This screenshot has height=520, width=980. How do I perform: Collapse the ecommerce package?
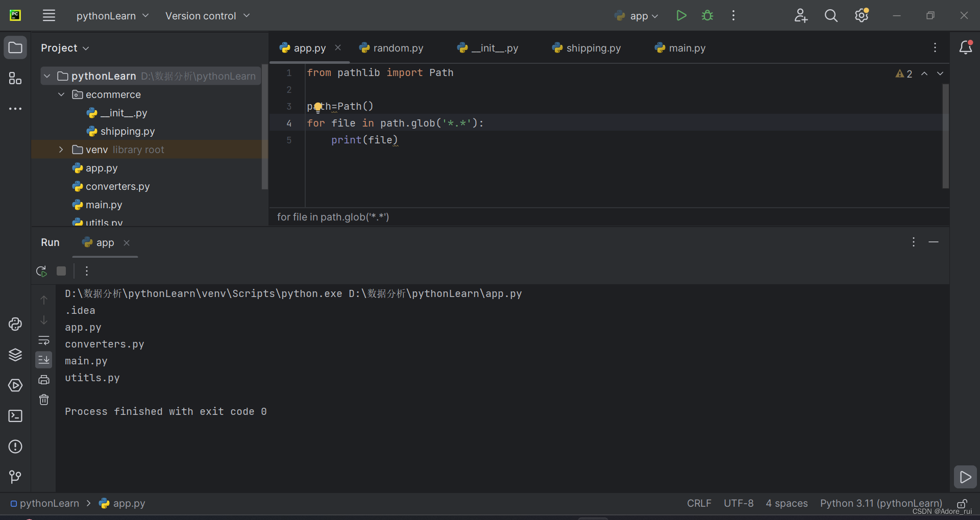point(61,94)
